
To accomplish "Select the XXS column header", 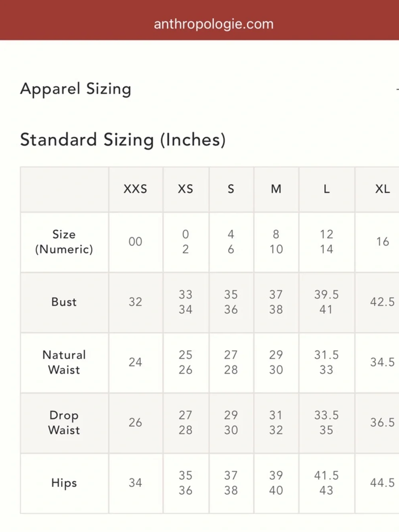I will [135, 189].
